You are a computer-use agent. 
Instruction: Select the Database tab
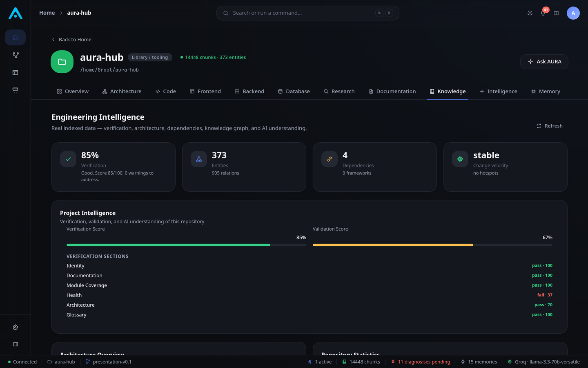tap(294, 92)
